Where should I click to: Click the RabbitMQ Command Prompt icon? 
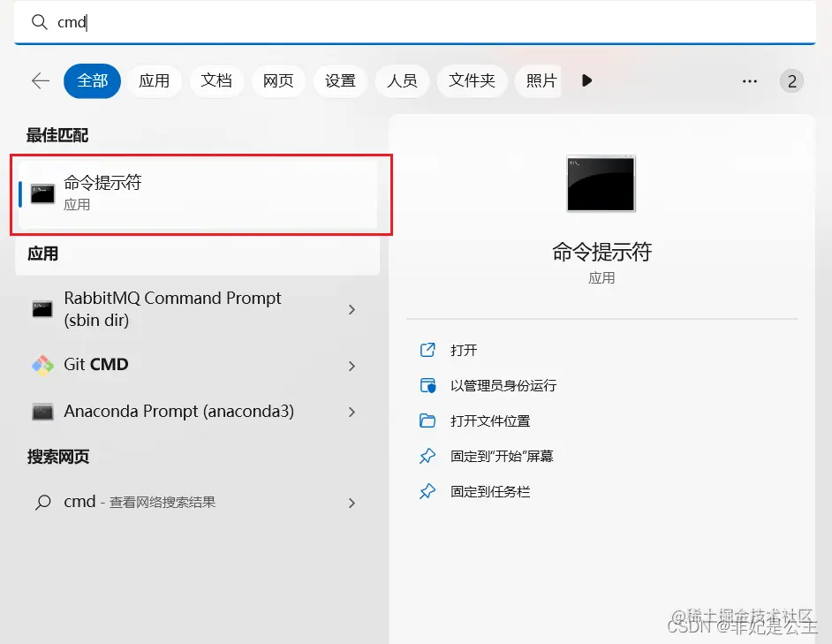42,309
